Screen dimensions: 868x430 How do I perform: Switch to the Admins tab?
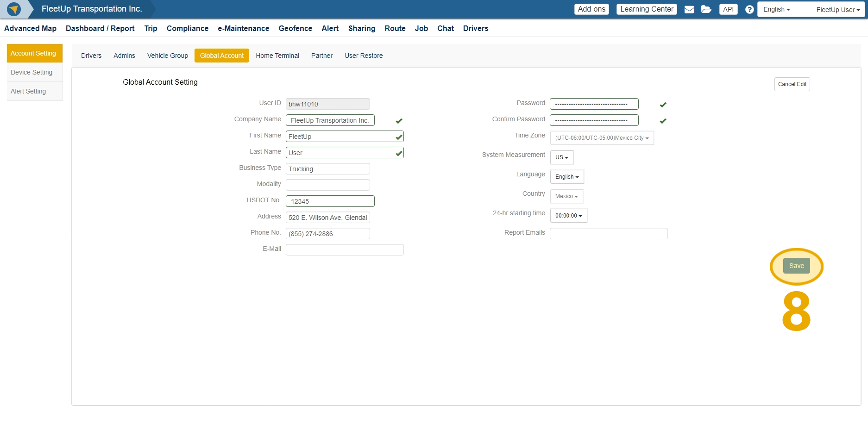coord(124,56)
